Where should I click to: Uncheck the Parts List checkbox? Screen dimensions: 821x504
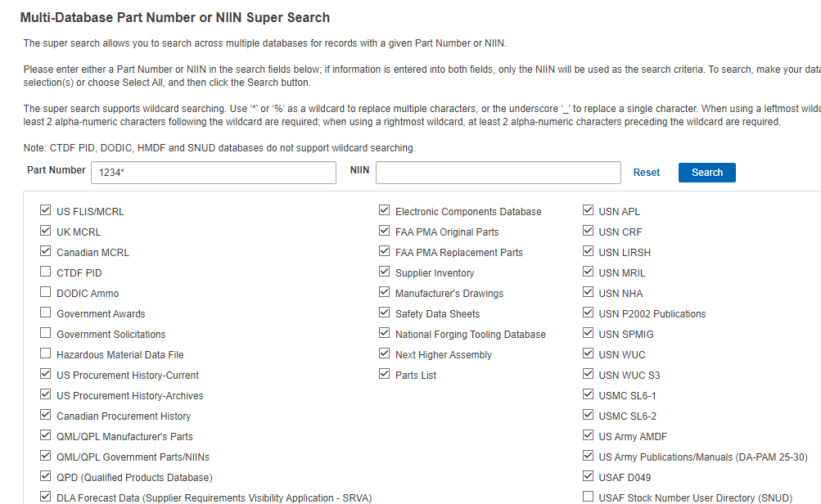(385, 374)
